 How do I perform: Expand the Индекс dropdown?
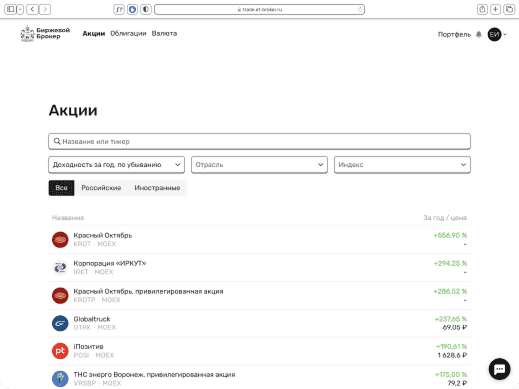[402, 165]
